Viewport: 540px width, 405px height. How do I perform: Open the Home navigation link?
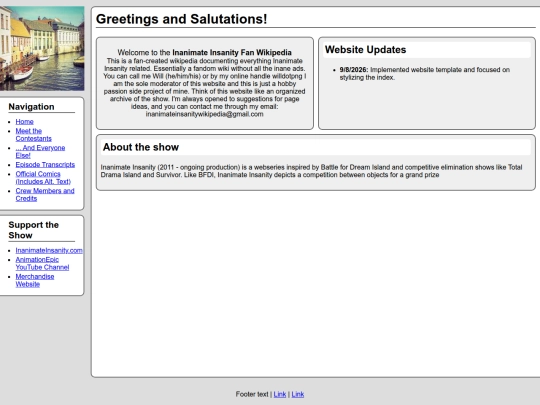coord(24,122)
